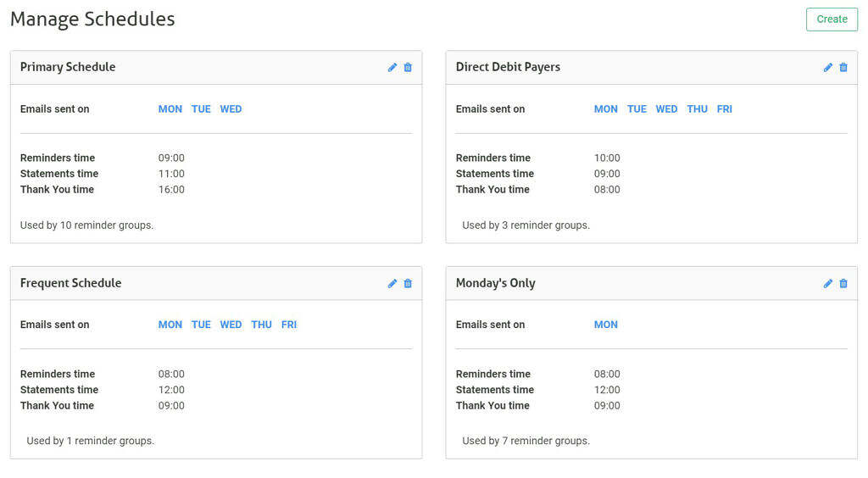Click 'Used by 7 reminder groups' text
Screen dimensions: 868x478
tap(526, 441)
